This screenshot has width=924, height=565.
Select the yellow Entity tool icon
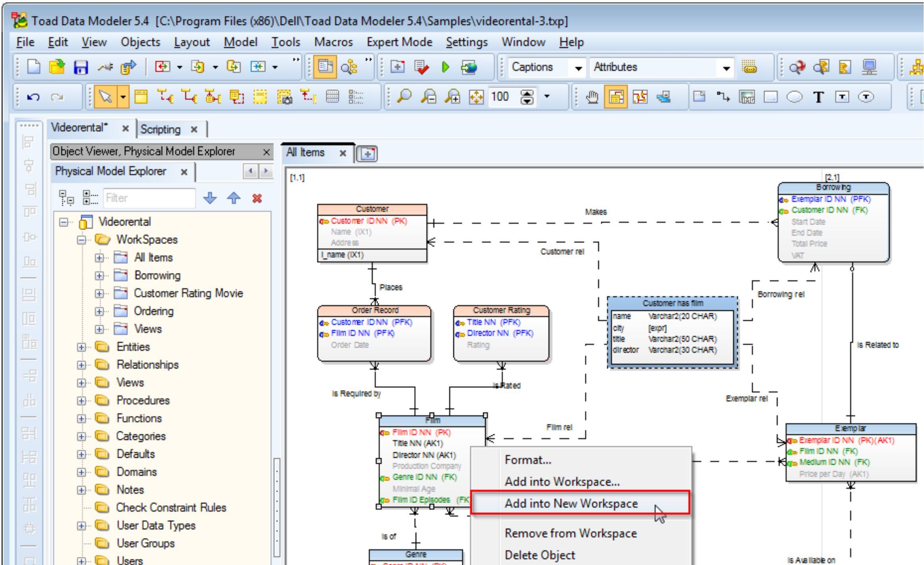(141, 96)
